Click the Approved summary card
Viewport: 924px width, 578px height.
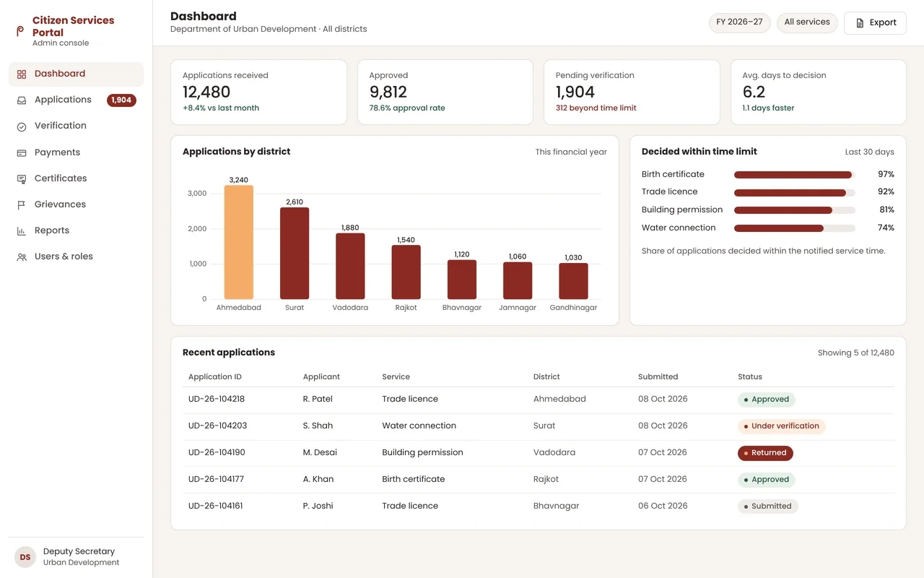click(x=445, y=92)
